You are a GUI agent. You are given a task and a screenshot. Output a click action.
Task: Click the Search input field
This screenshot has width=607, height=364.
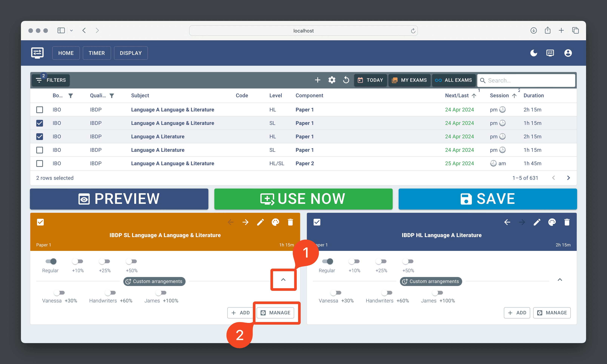coord(526,80)
